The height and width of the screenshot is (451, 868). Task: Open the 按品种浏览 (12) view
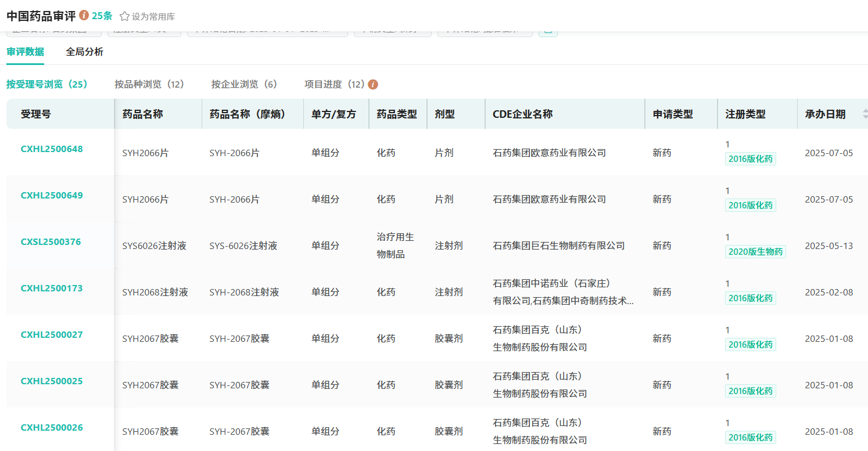click(x=149, y=84)
